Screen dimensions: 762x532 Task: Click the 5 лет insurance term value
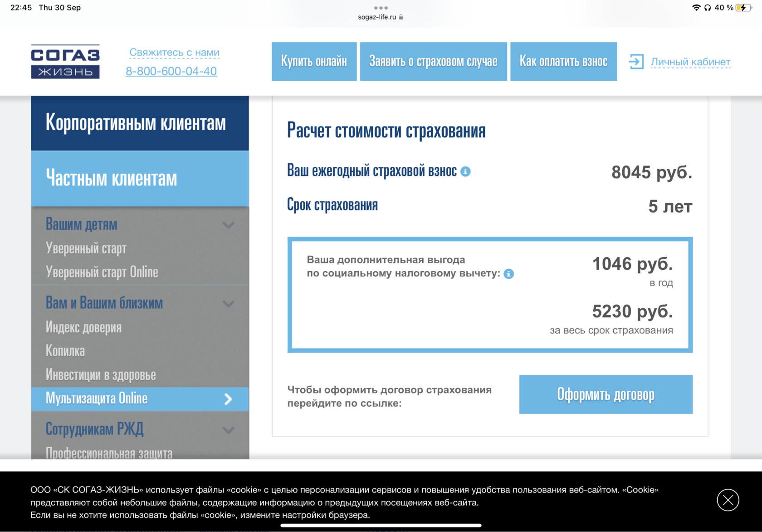tap(670, 207)
